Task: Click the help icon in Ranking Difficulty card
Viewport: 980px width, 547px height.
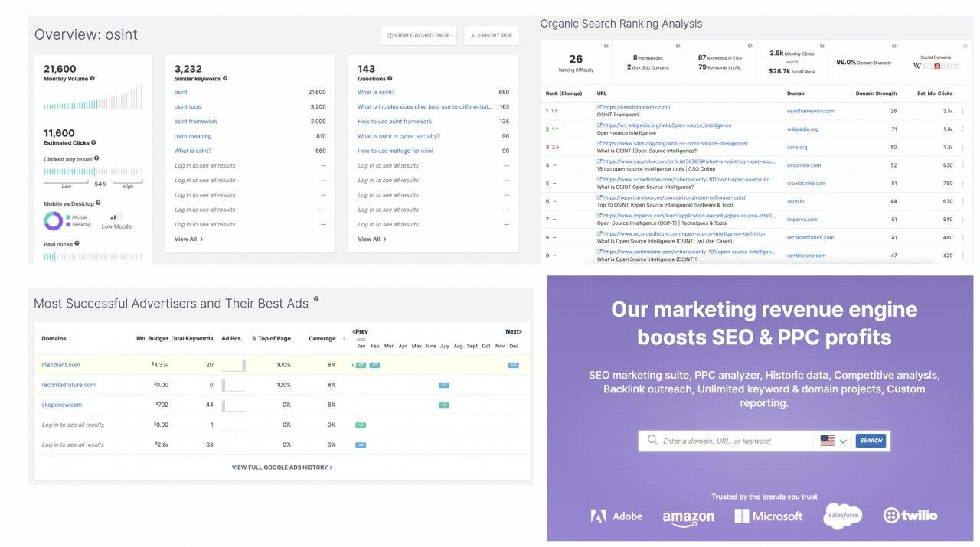Action: point(606,47)
